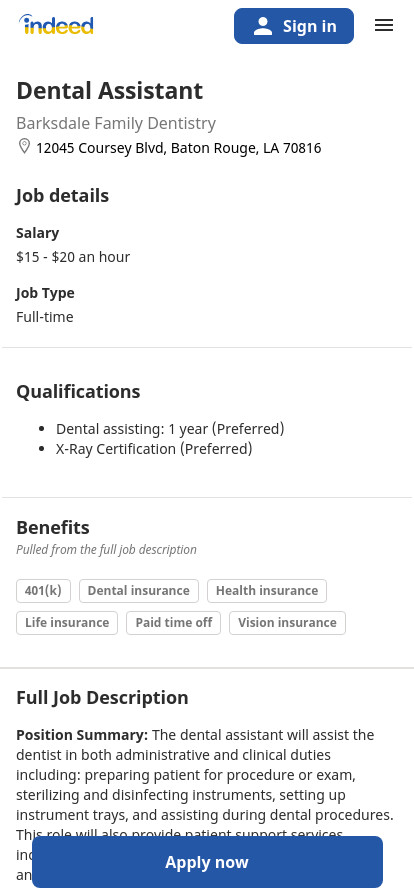Click the Dental Assistant job title
This screenshot has width=414, height=896.
(x=110, y=91)
